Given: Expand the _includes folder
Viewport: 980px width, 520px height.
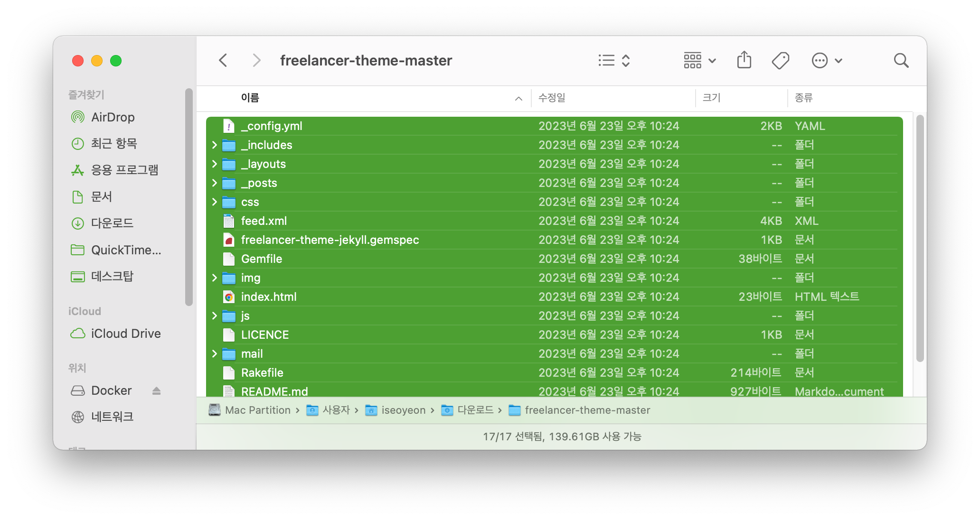Looking at the screenshot, I should (x=215, y=145).
